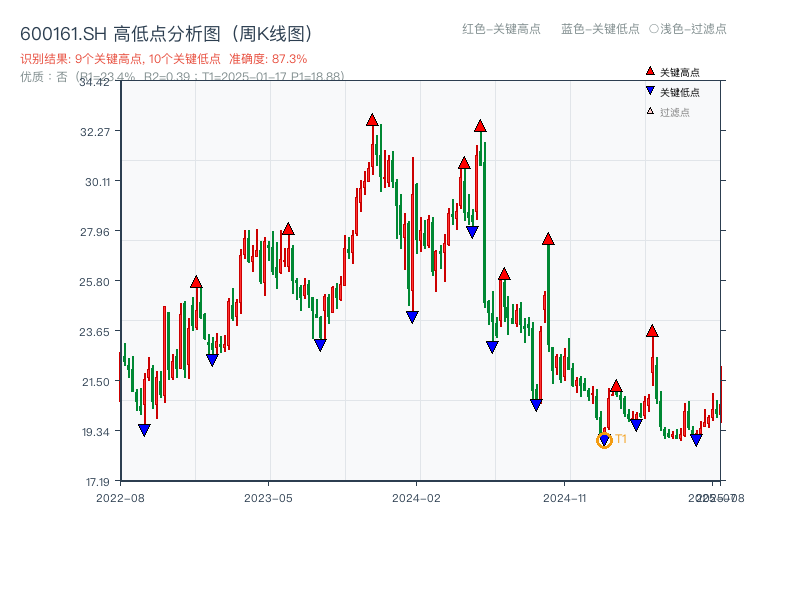Viewport: 800px width, 600px height.
Task: Select the hollow 过滤点 triangle icon in the legend
Action: pyautogui.click(x=650, y=111)
